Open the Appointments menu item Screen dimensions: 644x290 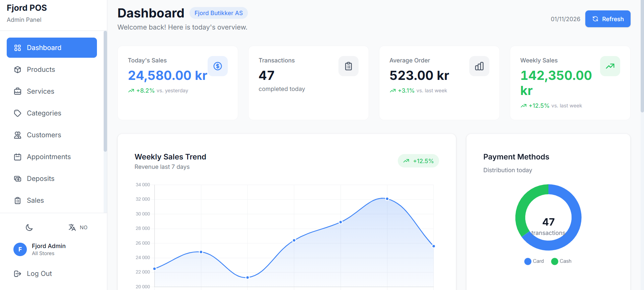click(49, 157)
